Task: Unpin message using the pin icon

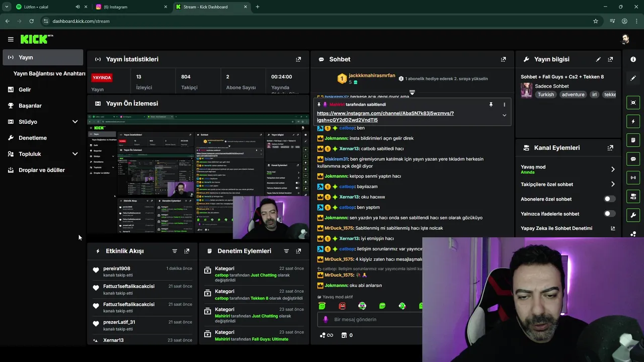Action: [491, 105]
